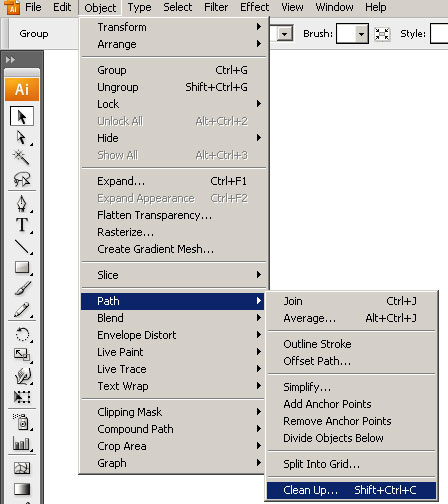Select the Pen tool
The image size is (448, 504).
point(22,204)
